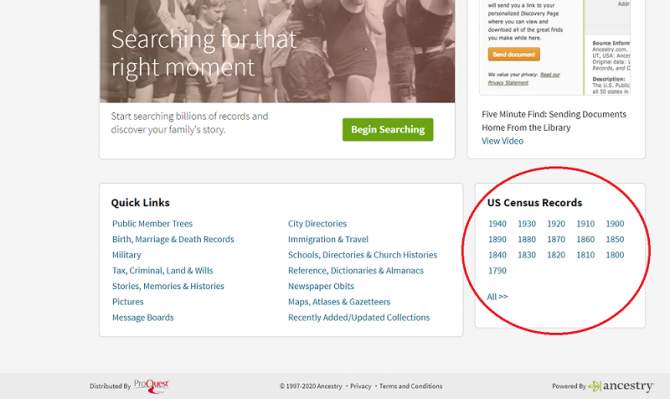
Task: Select the 1910 census link
Action: click(585, 224)
